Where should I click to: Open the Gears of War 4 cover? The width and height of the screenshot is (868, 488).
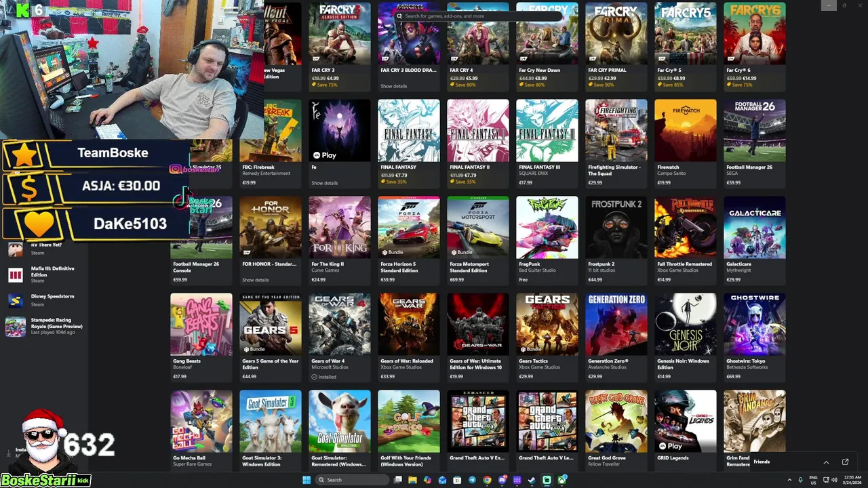[340, 324]
